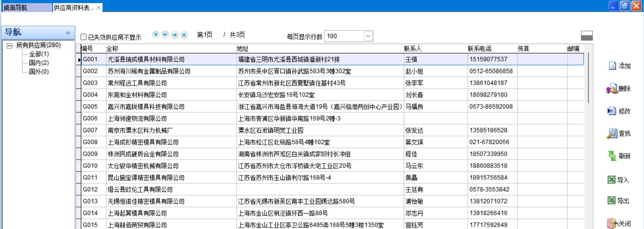The image size is (644, 229).
Task: Jump to the last page arrow
Action: pos(184,35)
